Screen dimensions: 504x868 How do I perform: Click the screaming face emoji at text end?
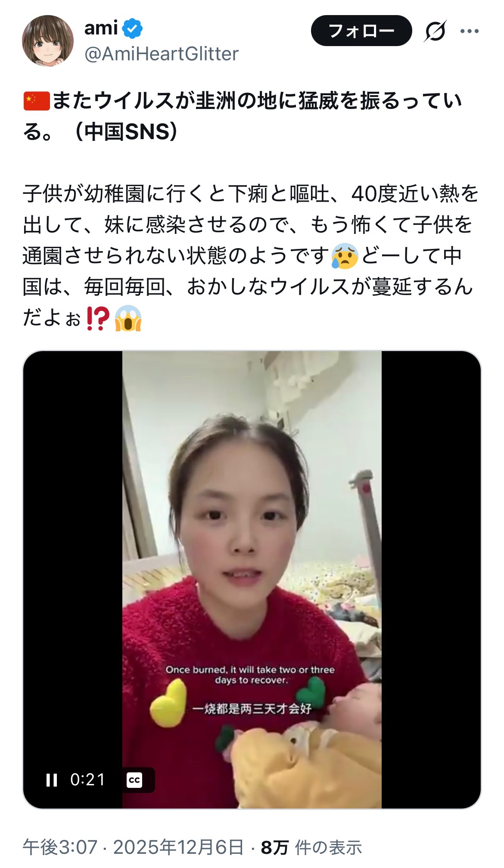128,318
